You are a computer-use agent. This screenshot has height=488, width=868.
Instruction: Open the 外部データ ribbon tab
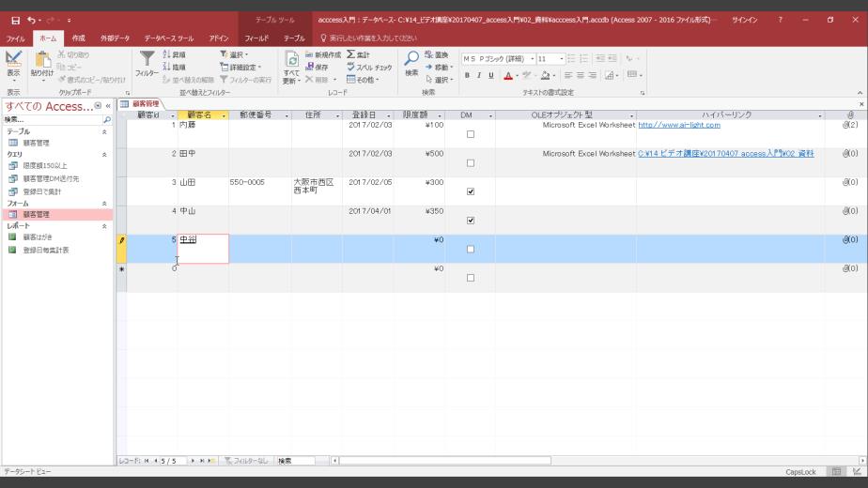point(116,38)
